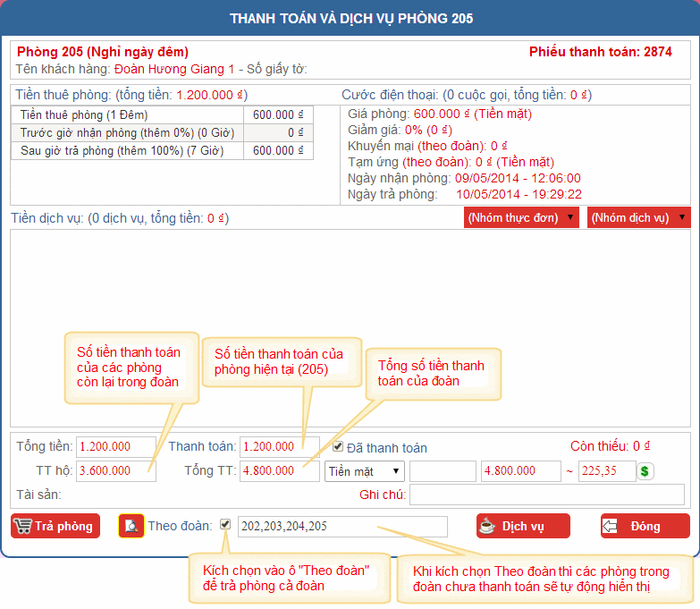The height and width of the screenshot is (609, 700).
Task: Toggle the Đã thanh toán checkbox
Action: [338, 447]
